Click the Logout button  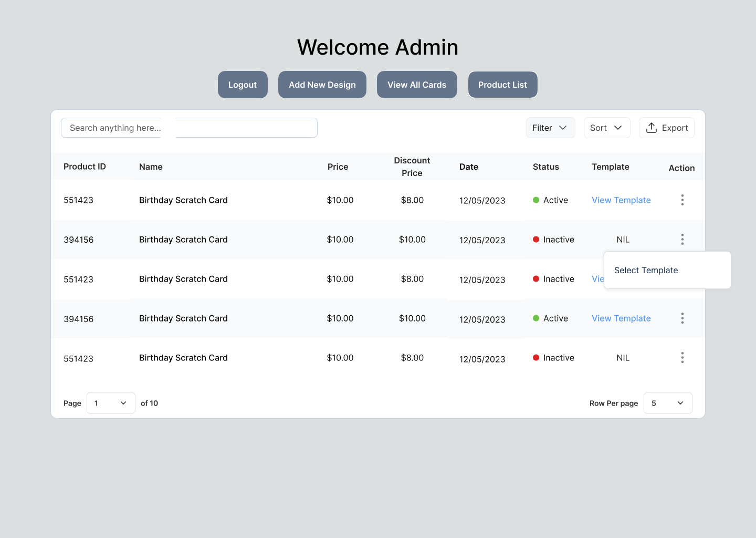point(243,85)
